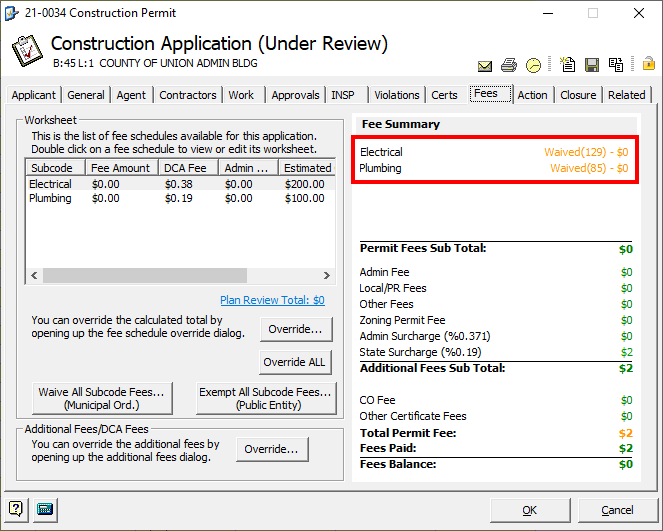
Task: Open the INSP tab
Action: pos(342,95)
